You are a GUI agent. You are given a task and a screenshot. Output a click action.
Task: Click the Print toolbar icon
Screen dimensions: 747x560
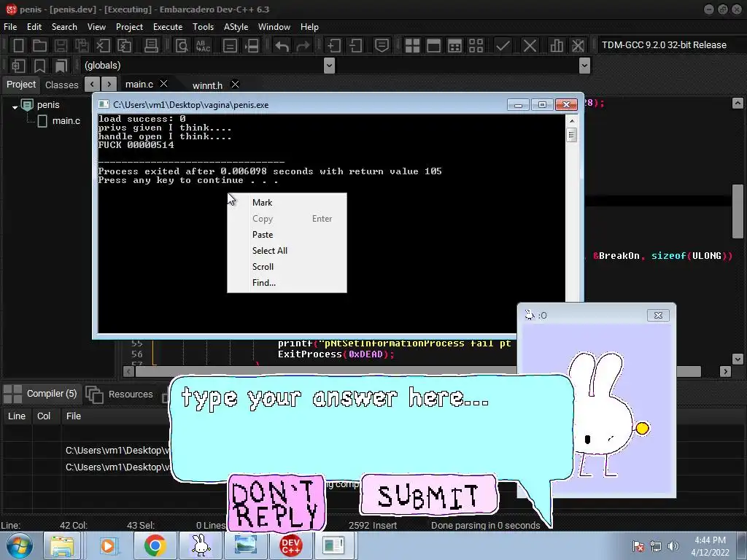(151, 46)
